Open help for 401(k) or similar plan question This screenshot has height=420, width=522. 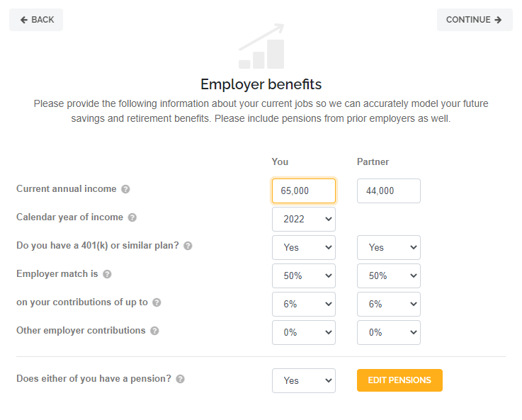[188, 246]
